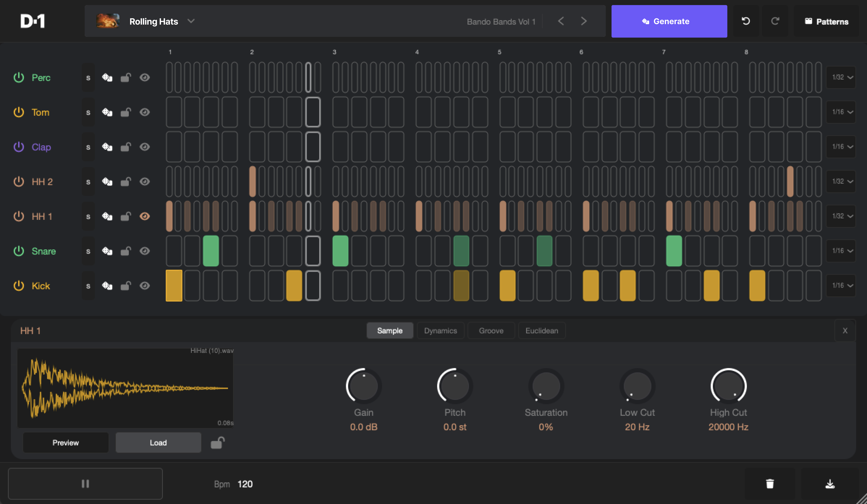The width and height of the screenshot is (867, 504).
Task: Click the Preview sample button
Action: point(65,443)
